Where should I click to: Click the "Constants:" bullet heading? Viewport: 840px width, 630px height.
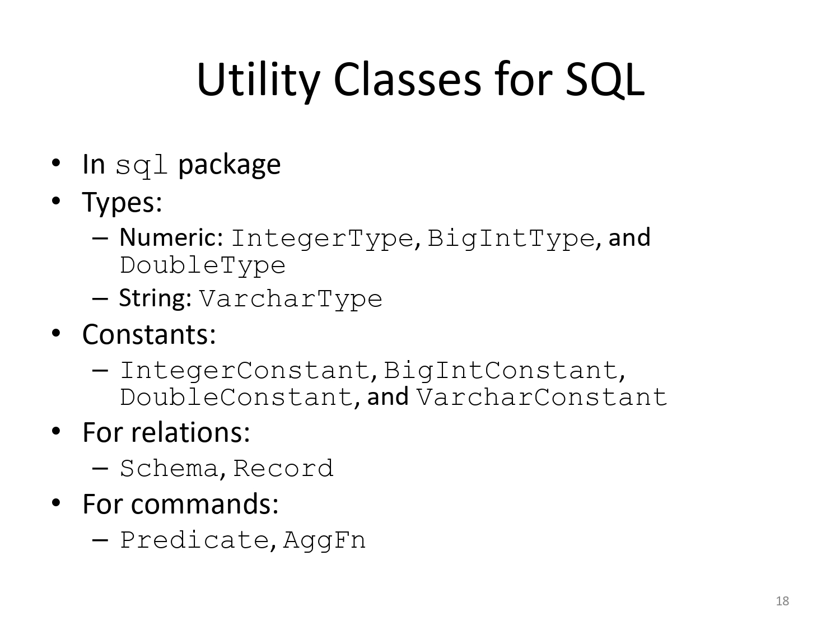pos(149,334)
